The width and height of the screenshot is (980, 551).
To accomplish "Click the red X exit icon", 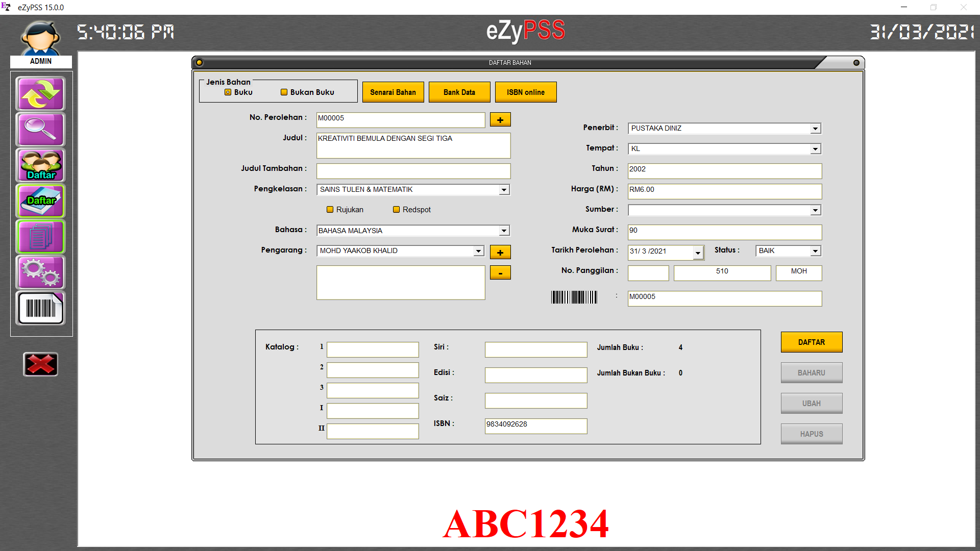I will click(x=40, y=364).
